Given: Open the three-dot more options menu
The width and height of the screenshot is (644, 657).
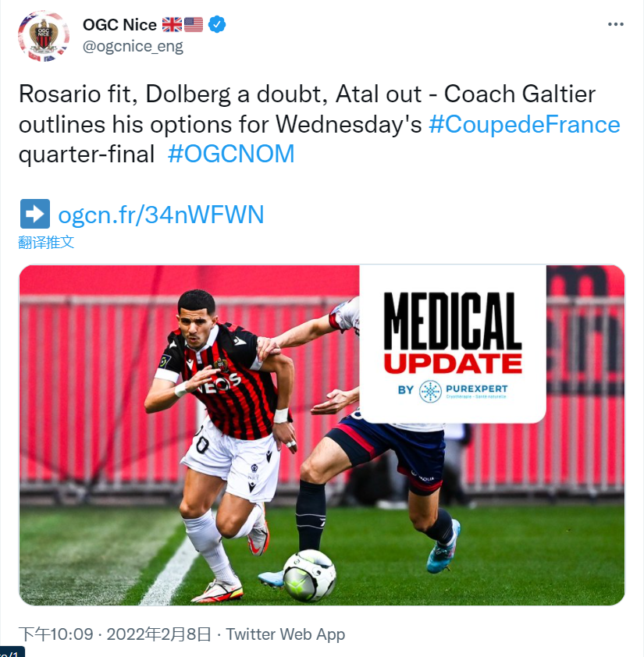Looking at the screenshot, I should coord(615,24).
